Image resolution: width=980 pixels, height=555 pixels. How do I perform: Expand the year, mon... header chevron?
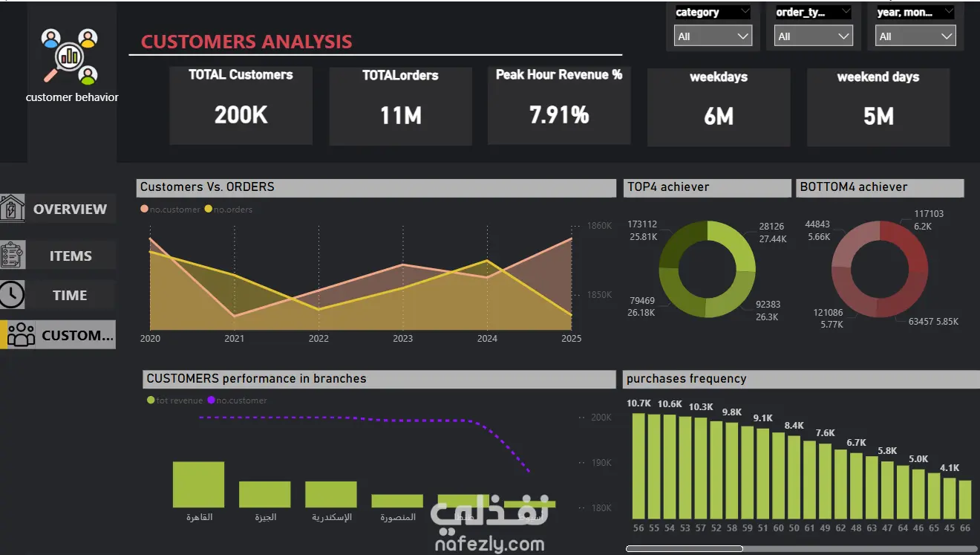(948, 13)
